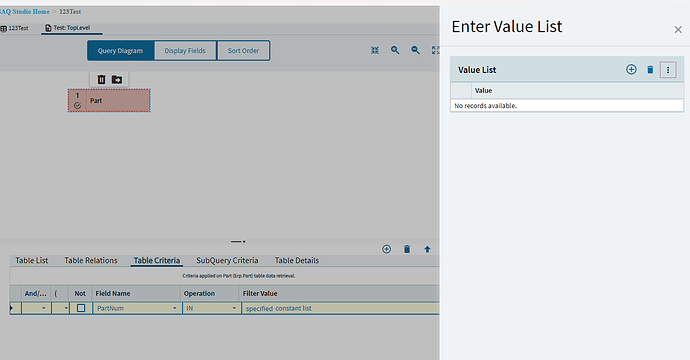Toggle the Not checkbox for PartNum
Image resolution: width=690 pixels, height=360 pixels.
coord(81,308)
